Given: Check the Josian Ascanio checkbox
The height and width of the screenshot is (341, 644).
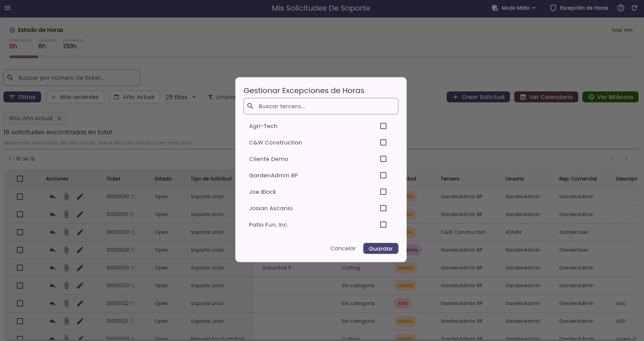Looking at the screenshot, I should 383,208.
